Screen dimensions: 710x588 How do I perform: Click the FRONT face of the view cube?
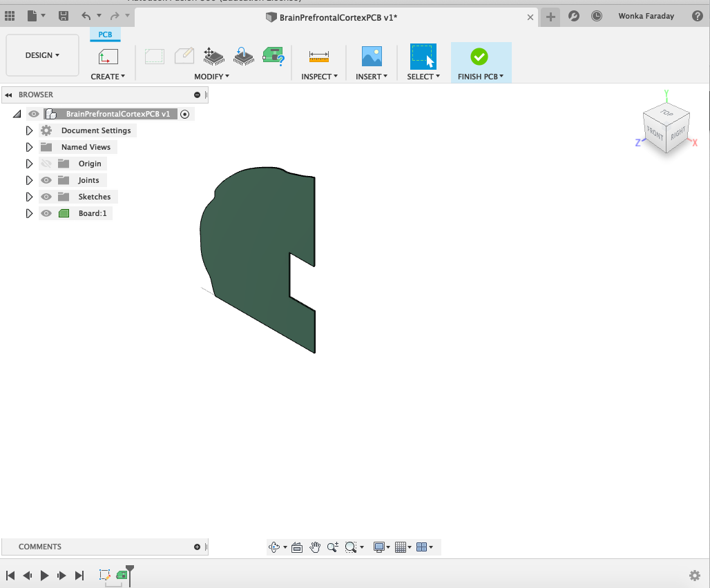coord(654,133)
